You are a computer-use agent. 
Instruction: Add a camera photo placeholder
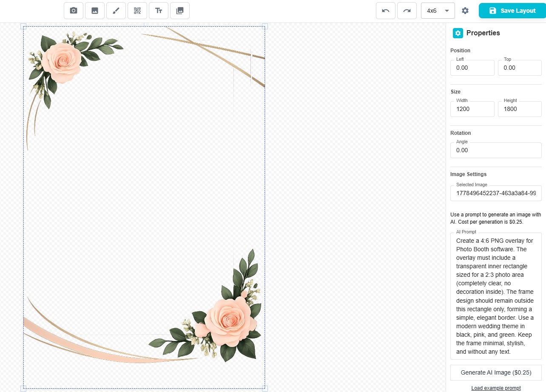click(x=74, y=11)
